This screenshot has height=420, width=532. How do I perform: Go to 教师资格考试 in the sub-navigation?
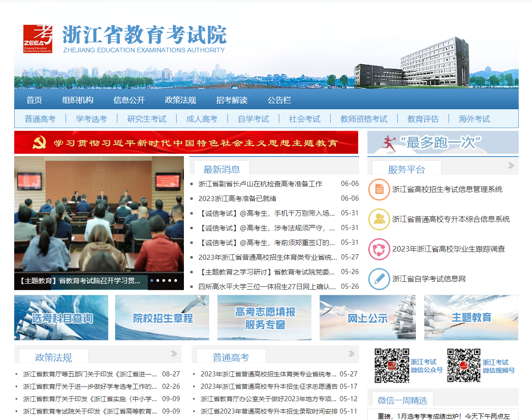tap(364, 119)
